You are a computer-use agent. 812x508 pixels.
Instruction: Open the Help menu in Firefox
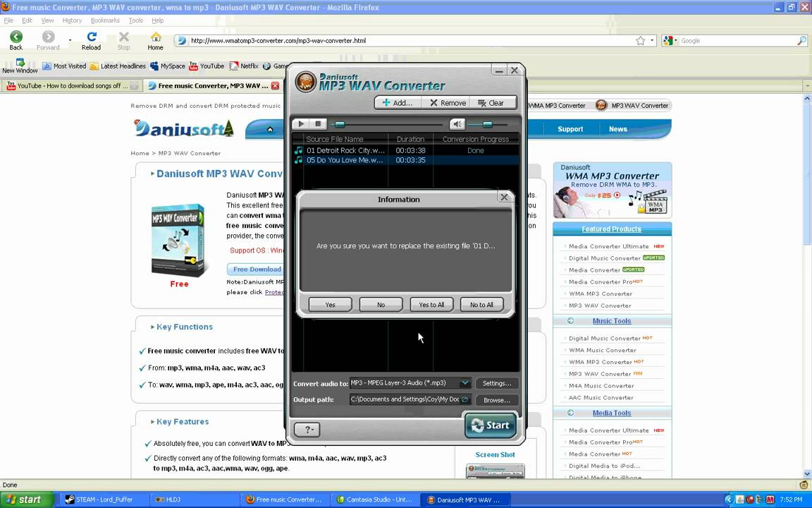[157, 20]
